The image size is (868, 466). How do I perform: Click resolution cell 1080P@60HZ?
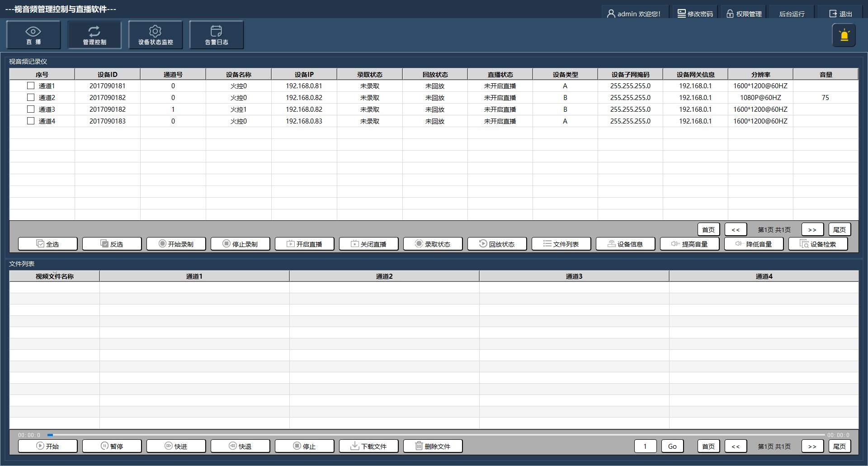[760, 97]
